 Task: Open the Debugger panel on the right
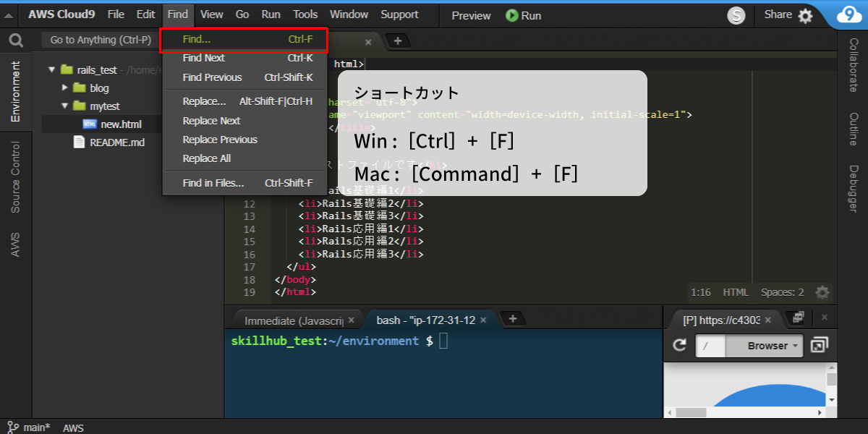[854, 188]
